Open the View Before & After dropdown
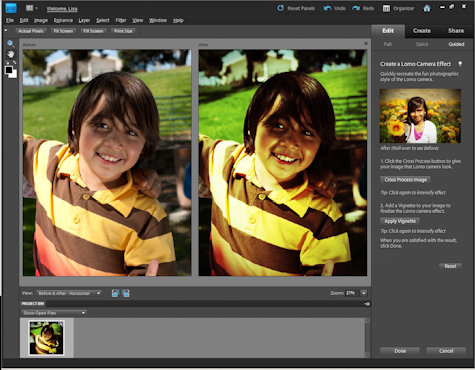Viewport: 475px width, 370px height. pos(69,293)
